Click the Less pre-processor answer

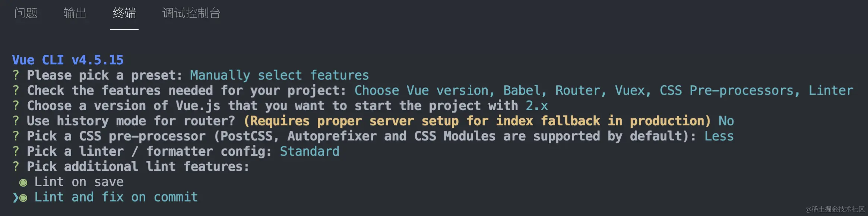tap(719, 136)
